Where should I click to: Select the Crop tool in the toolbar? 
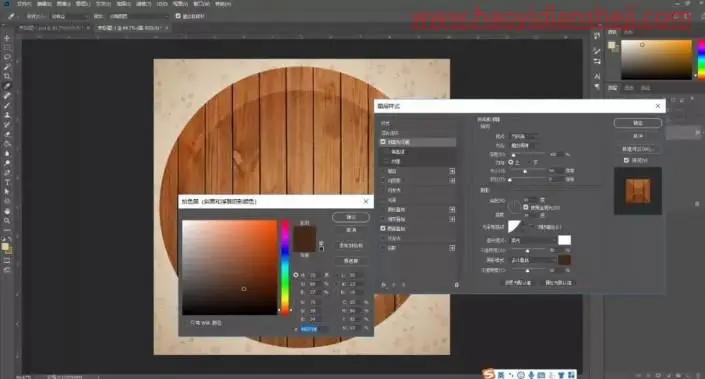[x=7, y=76]
